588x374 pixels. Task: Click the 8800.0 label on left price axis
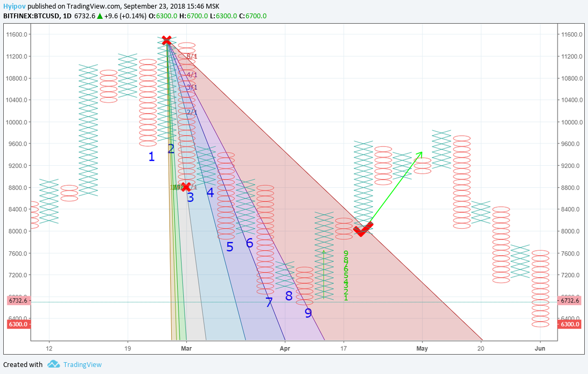pyautogui.click(x=18, y=188)
